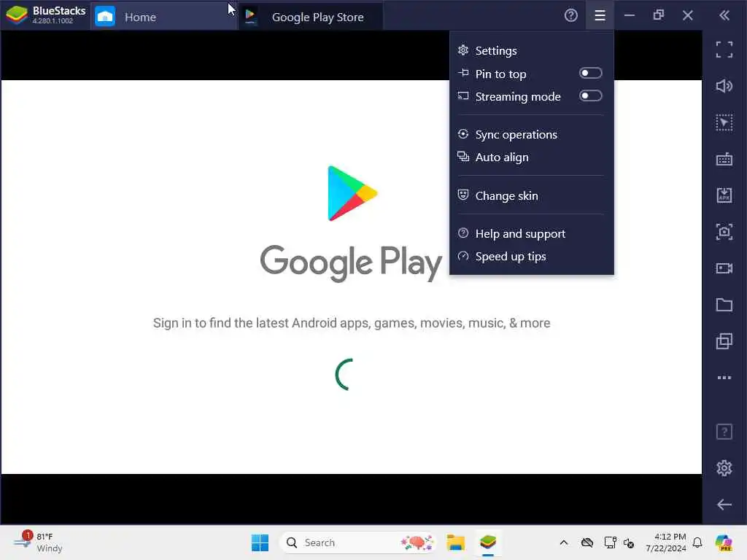This screenshot has height=560, width=747.
Task: Open Change skin option
Action: coord(531,195)
